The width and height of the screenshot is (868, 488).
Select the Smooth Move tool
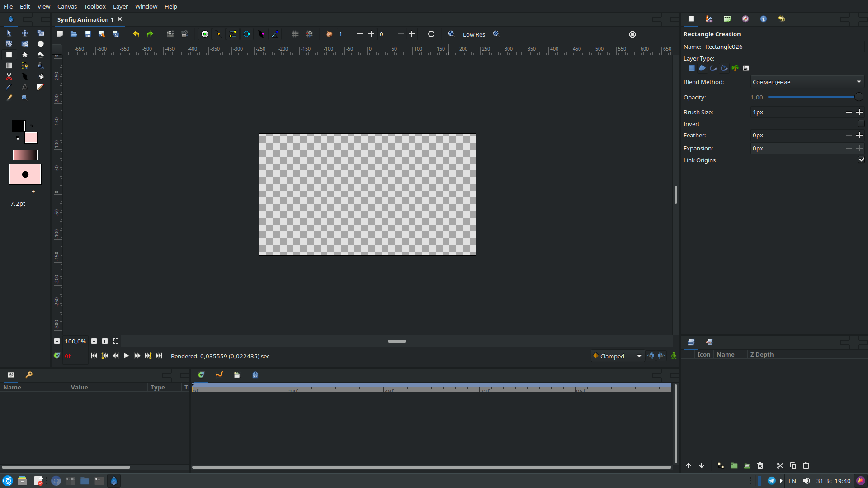pos(25,33)
